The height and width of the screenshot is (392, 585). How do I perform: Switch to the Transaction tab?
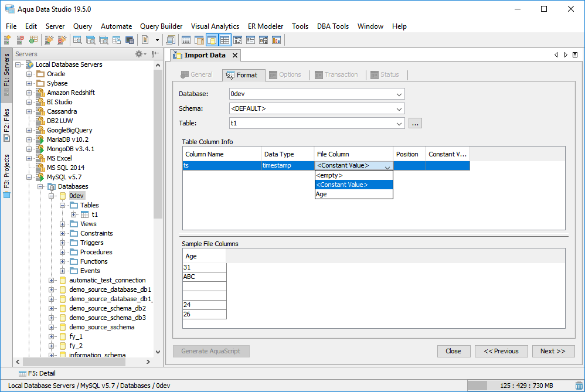tap(336, 74)
